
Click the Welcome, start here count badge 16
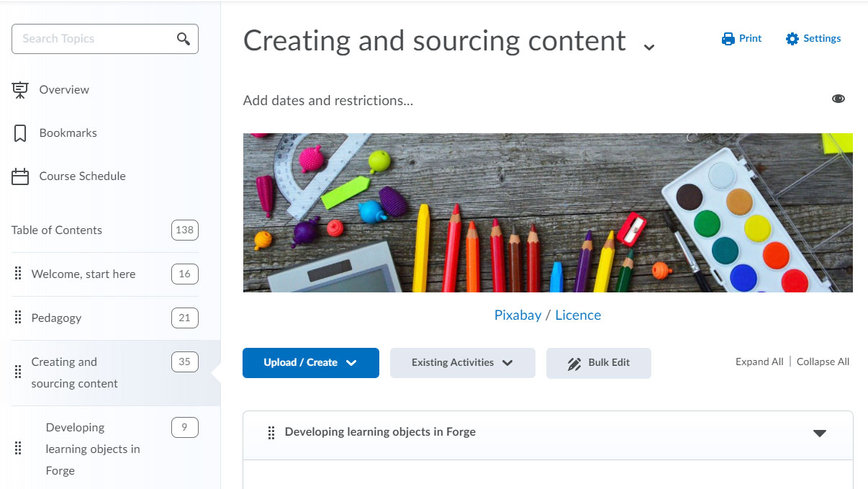tap(185, 274)
